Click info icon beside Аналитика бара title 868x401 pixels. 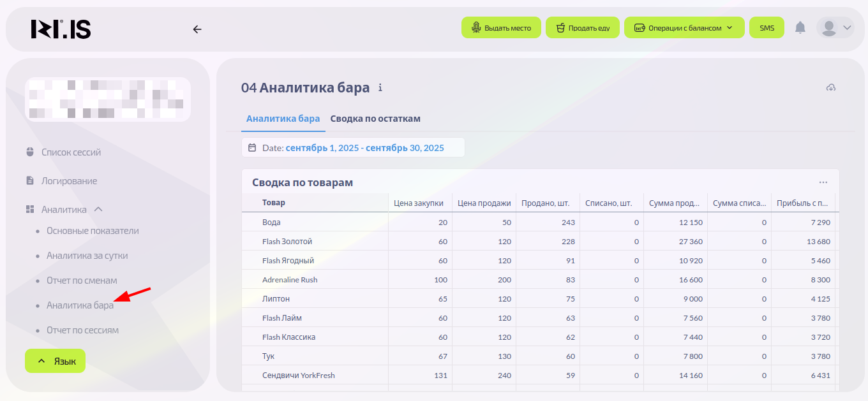point(380,88)
